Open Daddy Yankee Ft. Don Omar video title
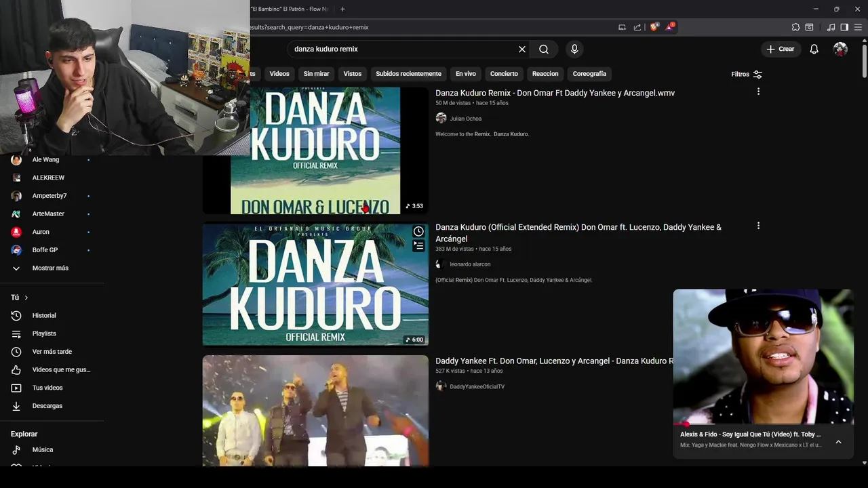 click(554, 361)
